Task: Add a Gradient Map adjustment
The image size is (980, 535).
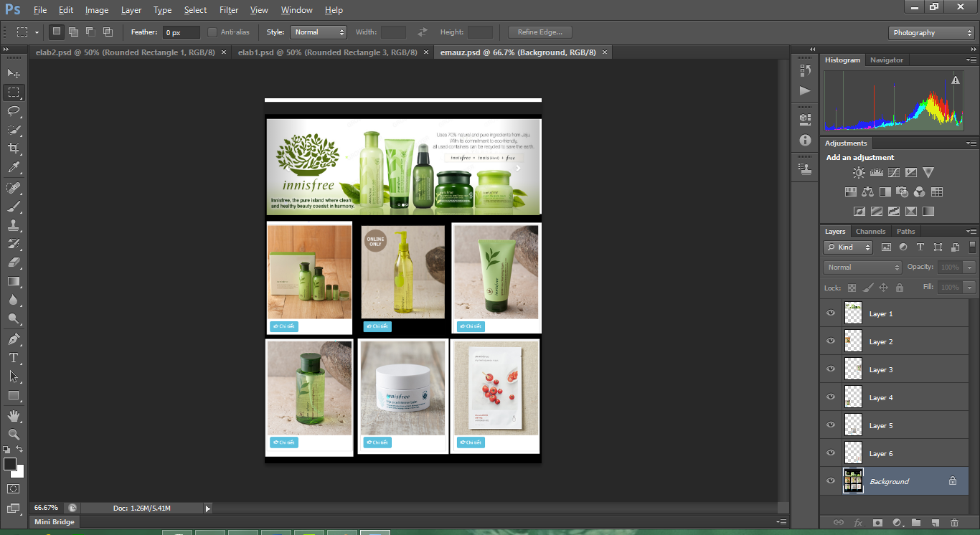Action: (928, 211)
